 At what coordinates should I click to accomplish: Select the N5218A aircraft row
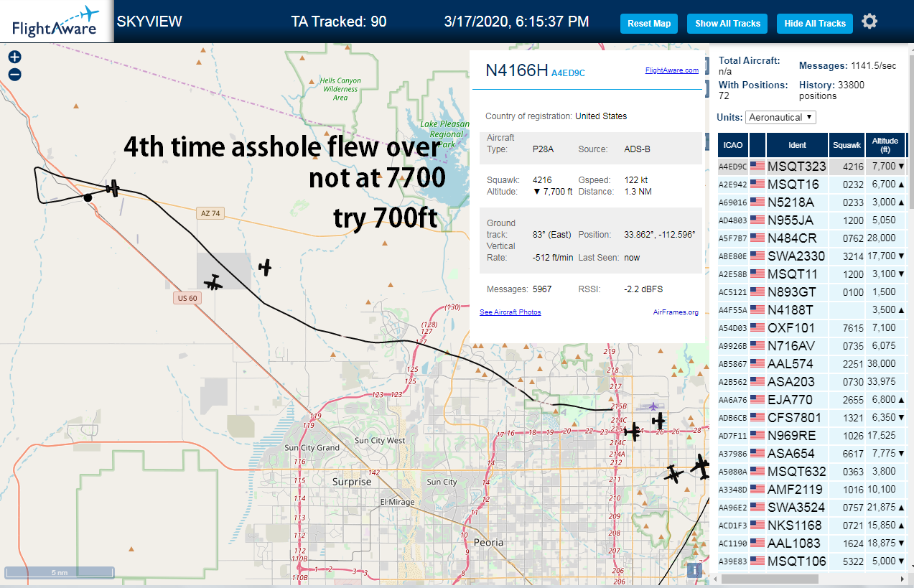pos(811,202)
